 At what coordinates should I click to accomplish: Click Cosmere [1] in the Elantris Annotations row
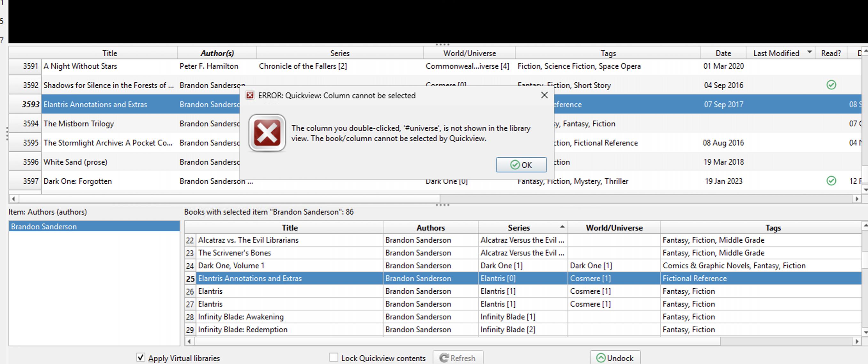point(590,278)
